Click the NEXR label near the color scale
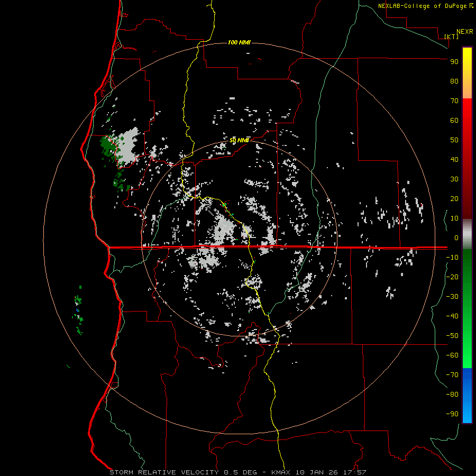This screenshot has height=476, width=476. [465, 32]
